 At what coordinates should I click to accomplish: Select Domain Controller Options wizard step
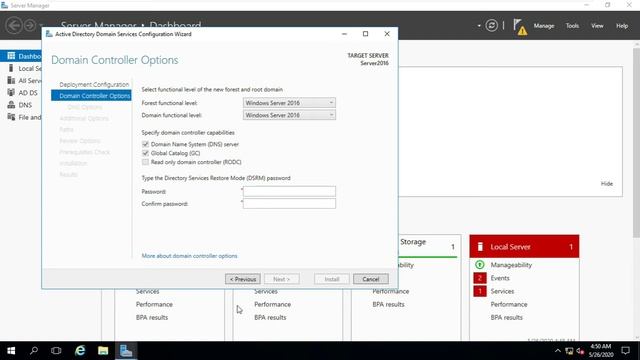[x=91, y=96]
